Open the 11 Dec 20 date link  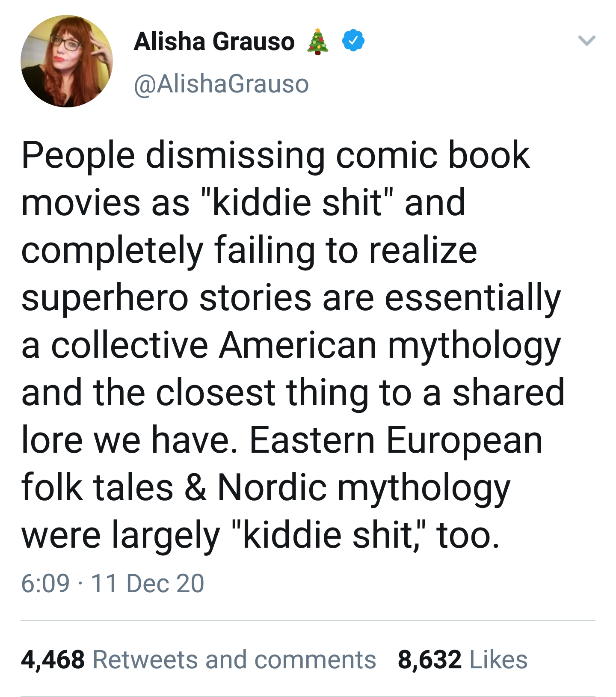pos(148,583)
